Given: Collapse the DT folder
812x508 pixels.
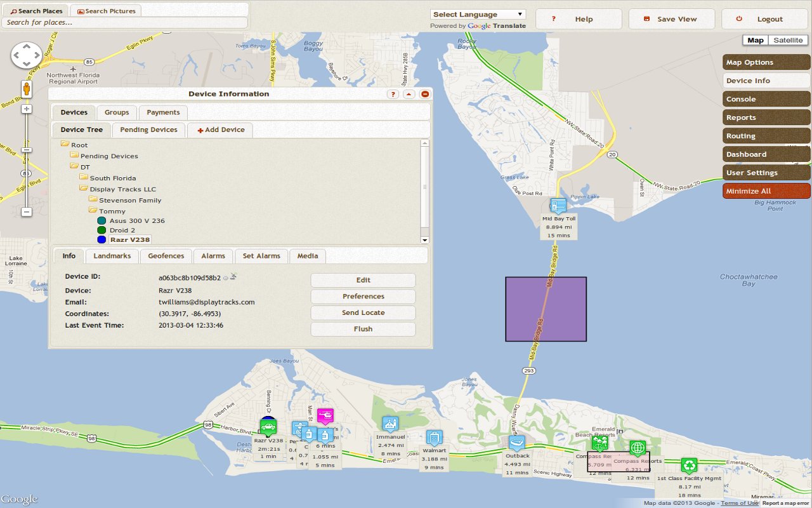Looking at the screenshot, I should [x=74, y=166].
